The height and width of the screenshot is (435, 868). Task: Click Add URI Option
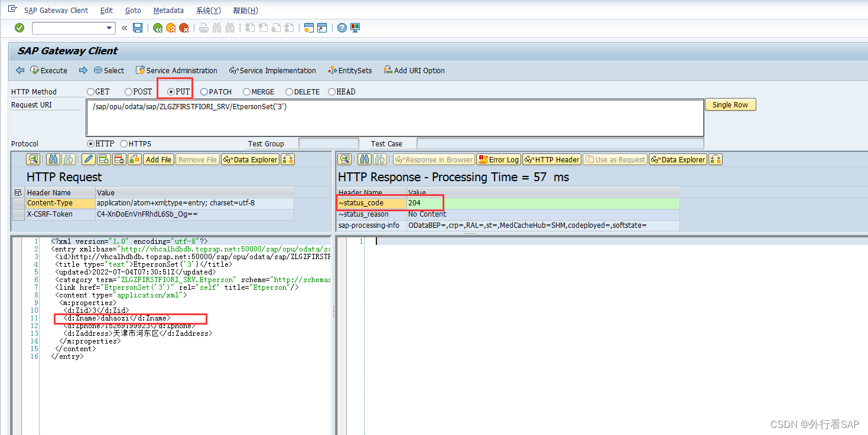[414, 70]
